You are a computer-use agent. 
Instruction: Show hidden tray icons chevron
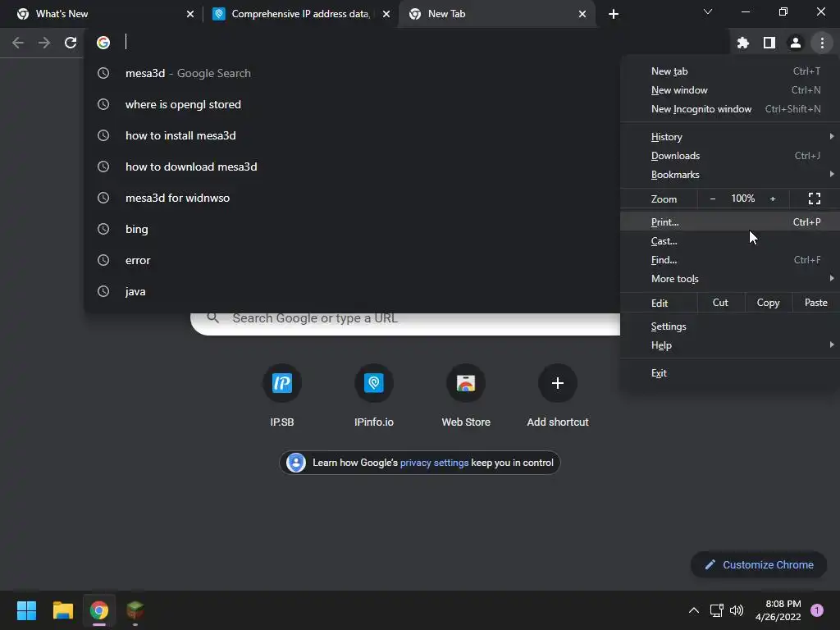(693, 610)
